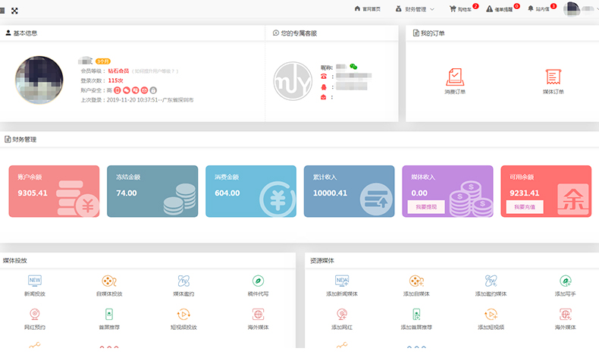Go to 官网首页 in top navigation

367,9
